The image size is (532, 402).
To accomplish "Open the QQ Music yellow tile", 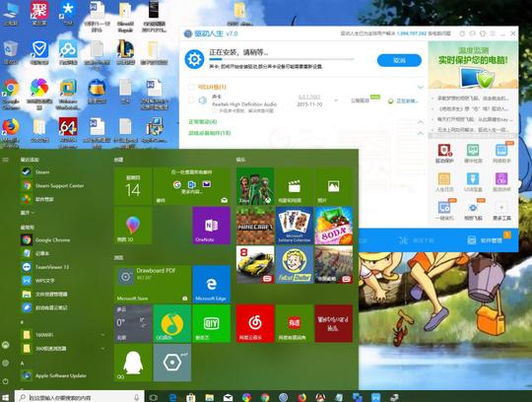I will click(172, 323).
